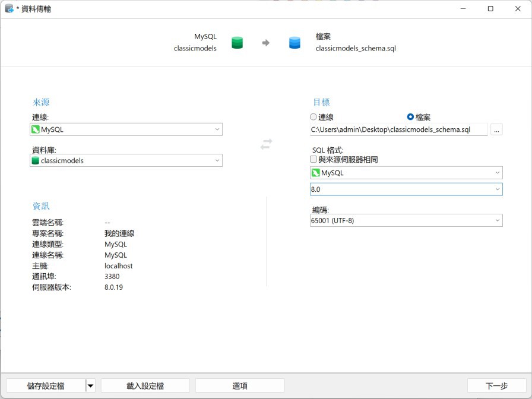532x399 pixels.
Task: Click the swap arrows icon between panels
Action: pos(265,144)
